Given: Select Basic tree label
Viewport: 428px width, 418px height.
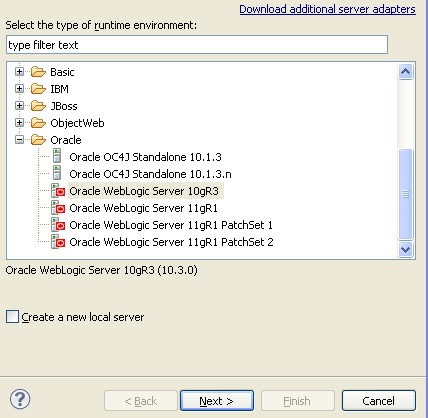Looking at the screenshot, I should [62, 72].
